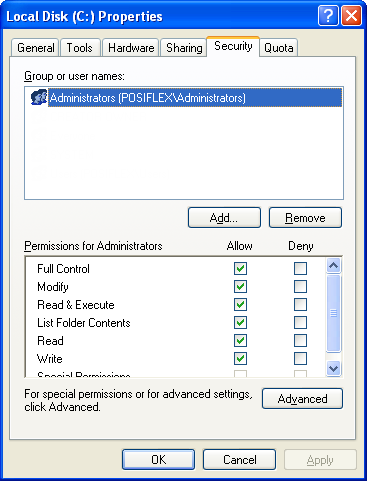Close the Properties dialog with the X
This screenshot has height=481, width=367.
click(351, 16)
